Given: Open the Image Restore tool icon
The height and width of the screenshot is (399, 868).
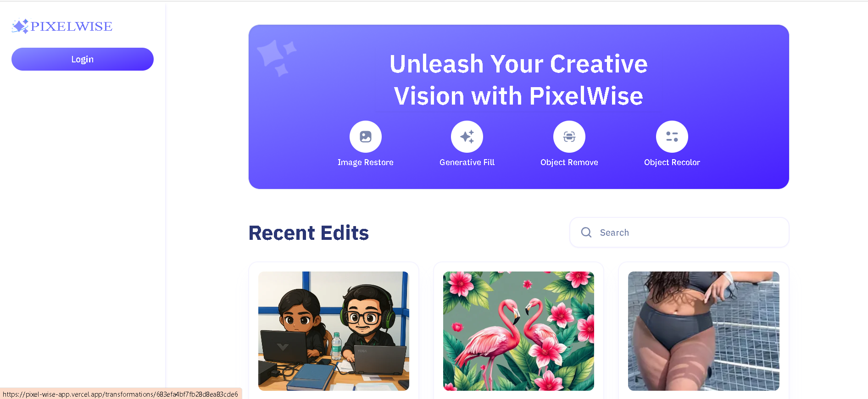Looking at the screenshot, I should tap(366, 137).
